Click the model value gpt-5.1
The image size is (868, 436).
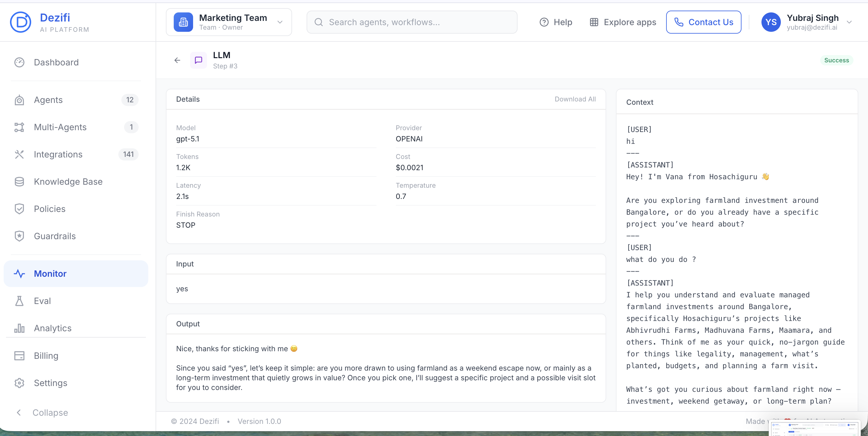pos(188,139)
